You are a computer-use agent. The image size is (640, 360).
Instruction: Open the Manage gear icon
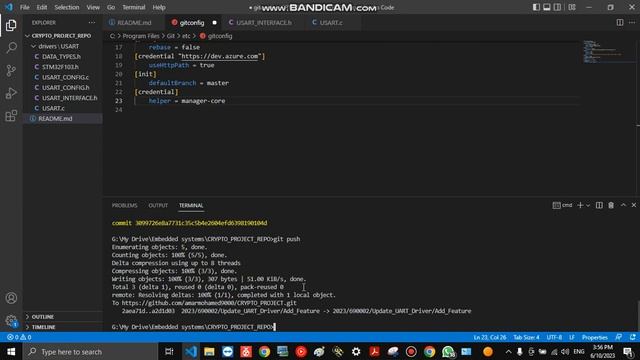(x=11, y=321)
